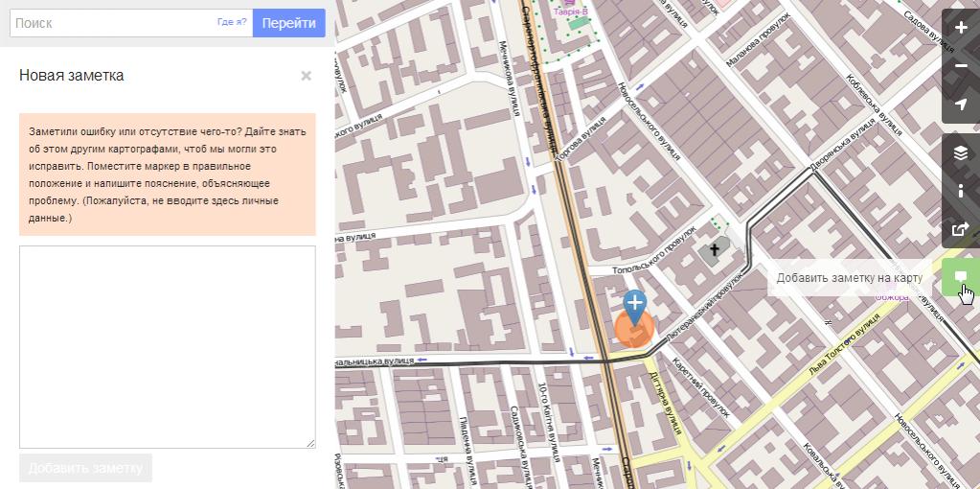This screenshot has height=489, width=980.
Task: Open the map layers panel
Action: coord(961,152)
